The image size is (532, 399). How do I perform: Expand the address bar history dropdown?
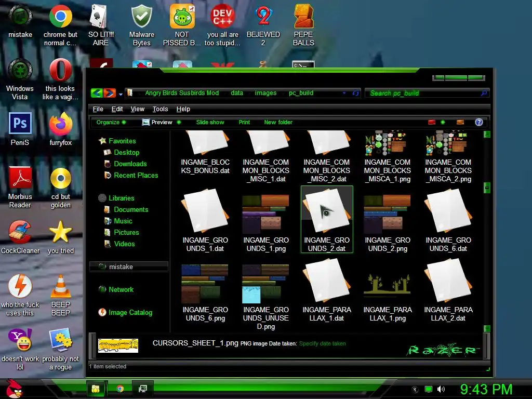pos(344,93)
